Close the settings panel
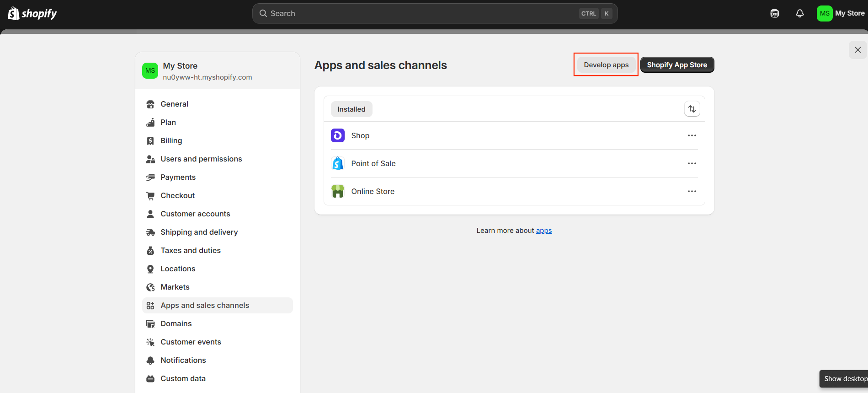 click(x=858, y=50)
